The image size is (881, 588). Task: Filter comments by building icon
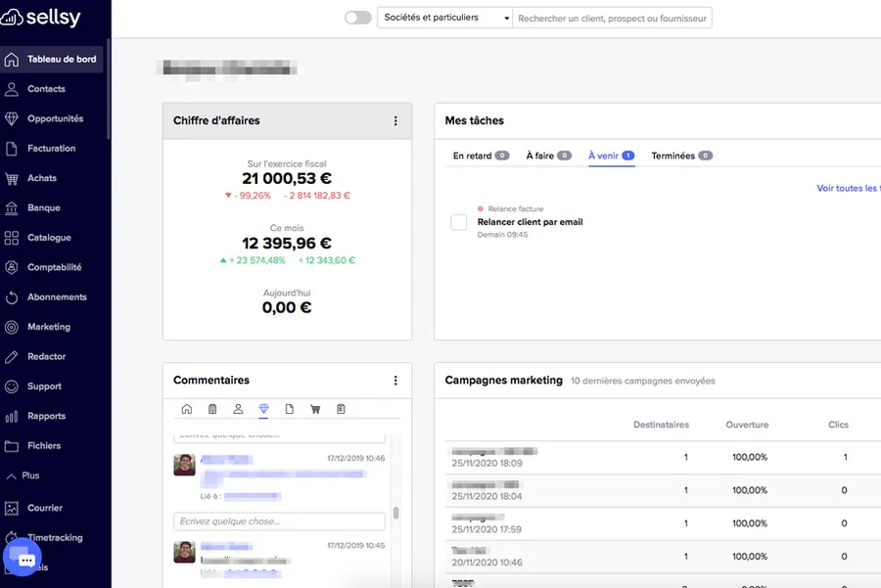click(212, 409)
